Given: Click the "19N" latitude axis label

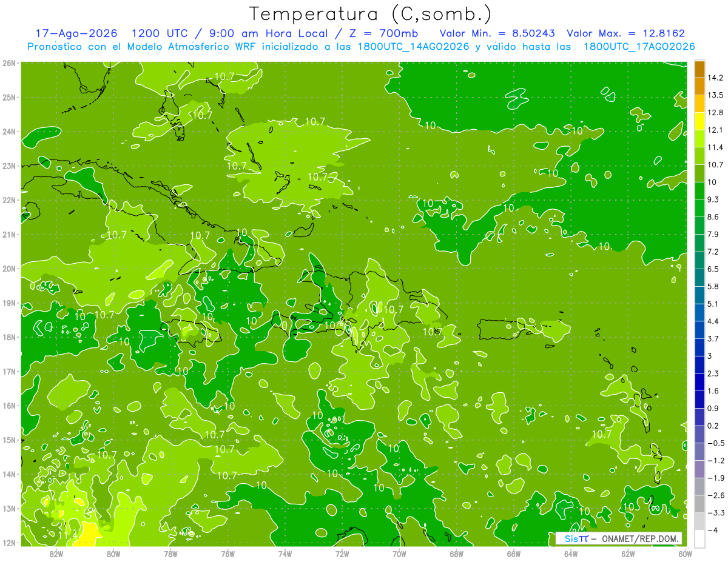Looking at the screenshot, I should (9, 303).
